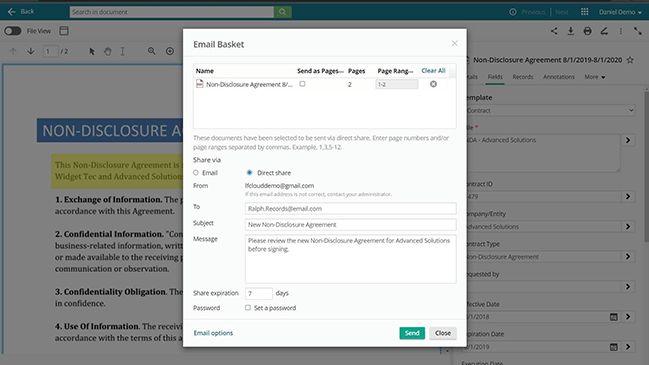Viewport: 649px width, 365px height.
Task: Toggle the File View switch
Action: 12,31
